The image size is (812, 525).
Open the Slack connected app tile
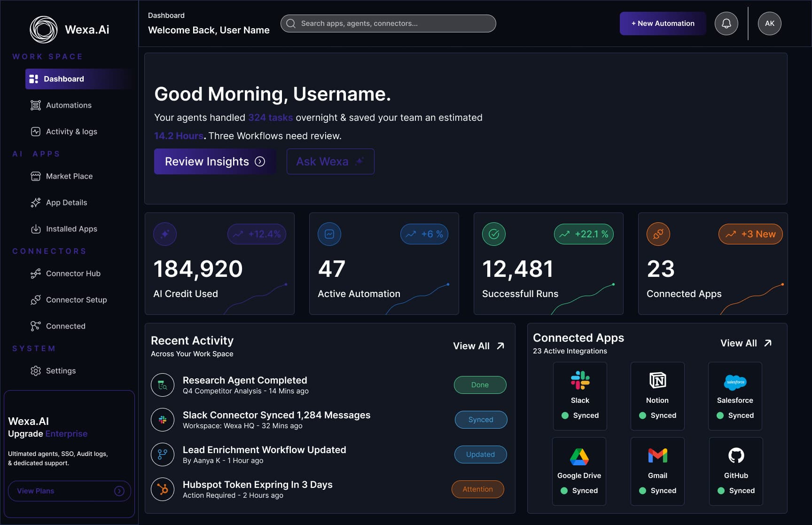click(580, 396)
